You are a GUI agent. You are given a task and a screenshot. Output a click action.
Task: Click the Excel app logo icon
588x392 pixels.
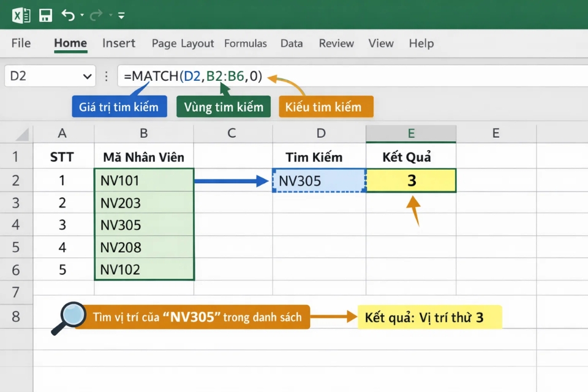coord(21,15)
